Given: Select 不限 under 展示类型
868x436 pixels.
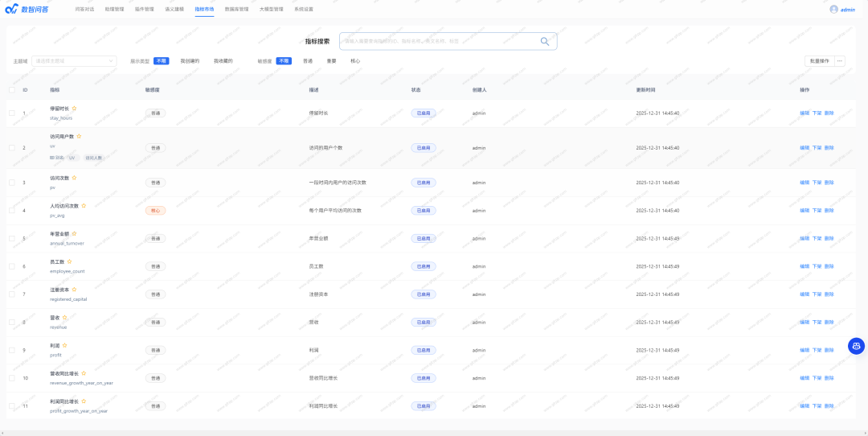Looking at the screenshot, I should (x=161, y=61).
